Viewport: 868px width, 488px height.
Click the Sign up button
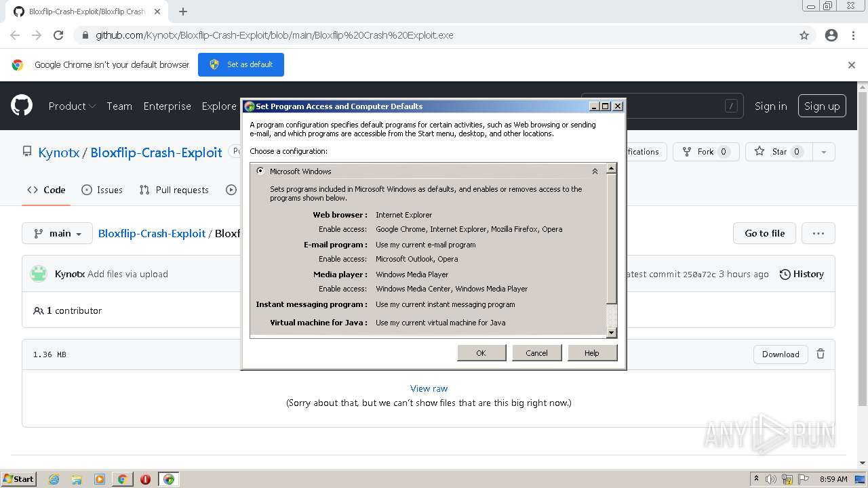click(x=822, y=106)
